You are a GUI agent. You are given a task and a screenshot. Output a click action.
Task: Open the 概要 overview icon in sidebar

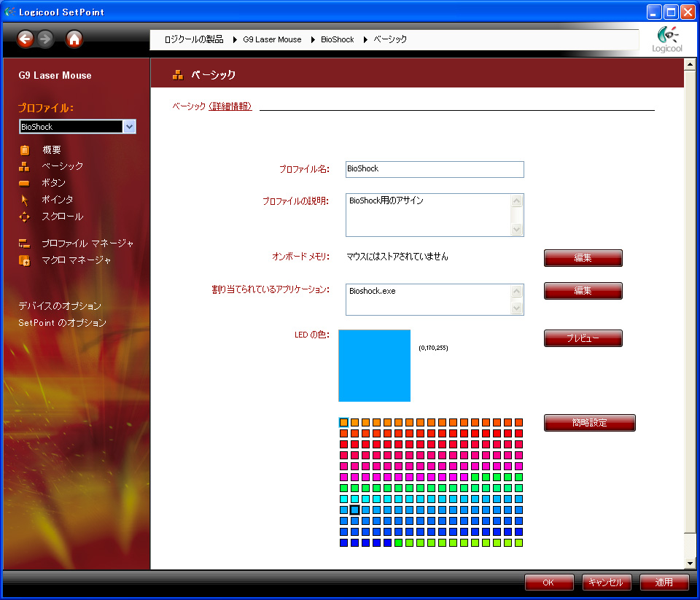pyautogui.click(x=25, y=150)
